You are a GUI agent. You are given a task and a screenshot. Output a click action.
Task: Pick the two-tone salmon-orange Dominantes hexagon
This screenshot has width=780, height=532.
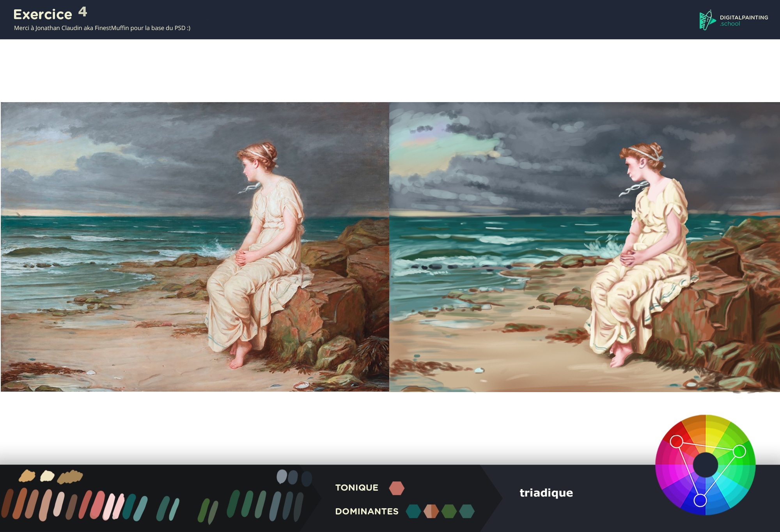[x=431, y=511]
